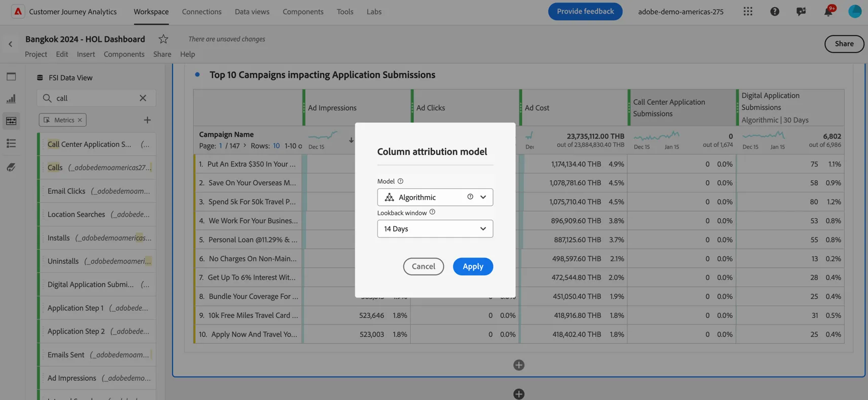Viewport: 868px width, 400px height.
Task: Select the Location Searches metric
Action: (x=98, y=214)
